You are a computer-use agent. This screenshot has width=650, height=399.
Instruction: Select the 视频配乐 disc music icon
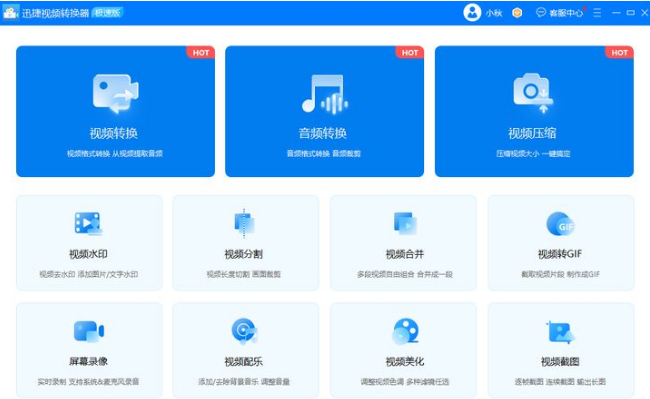click(x=244, y=331)
